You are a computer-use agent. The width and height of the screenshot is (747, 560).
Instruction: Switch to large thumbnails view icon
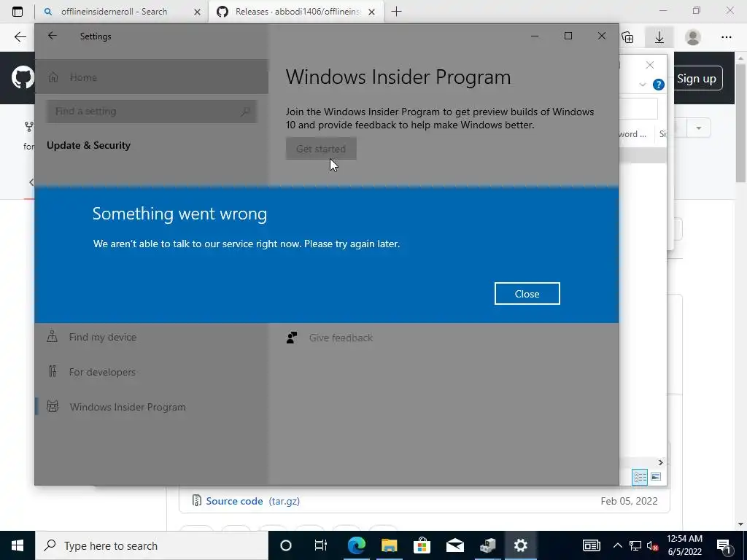[656, 477]
